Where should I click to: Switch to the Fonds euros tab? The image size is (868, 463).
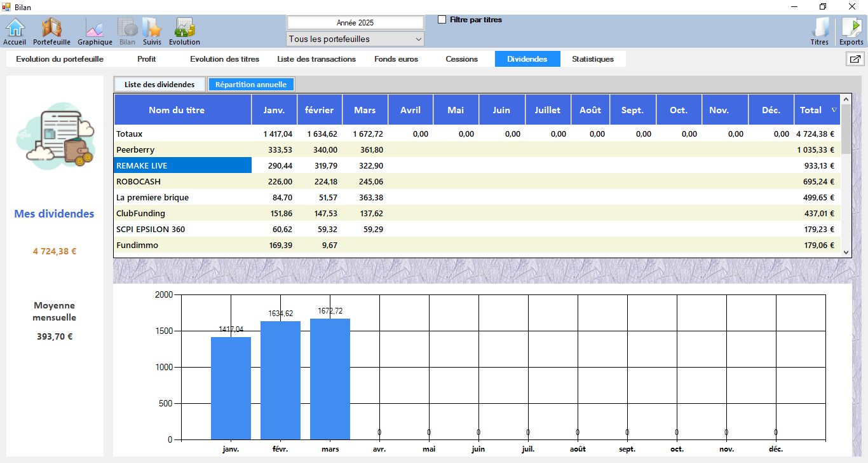point(397,59)
